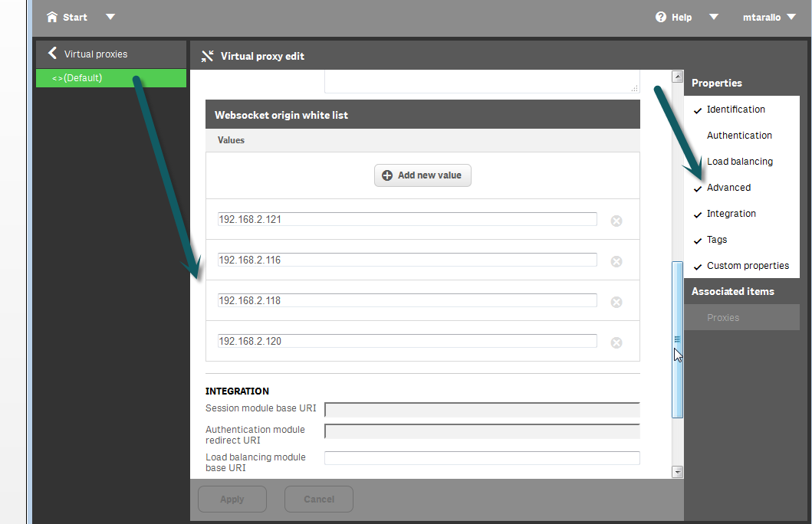Open the mtarallo user menu arrow
This screenshot has height=524, width=812.
[791, 17]
